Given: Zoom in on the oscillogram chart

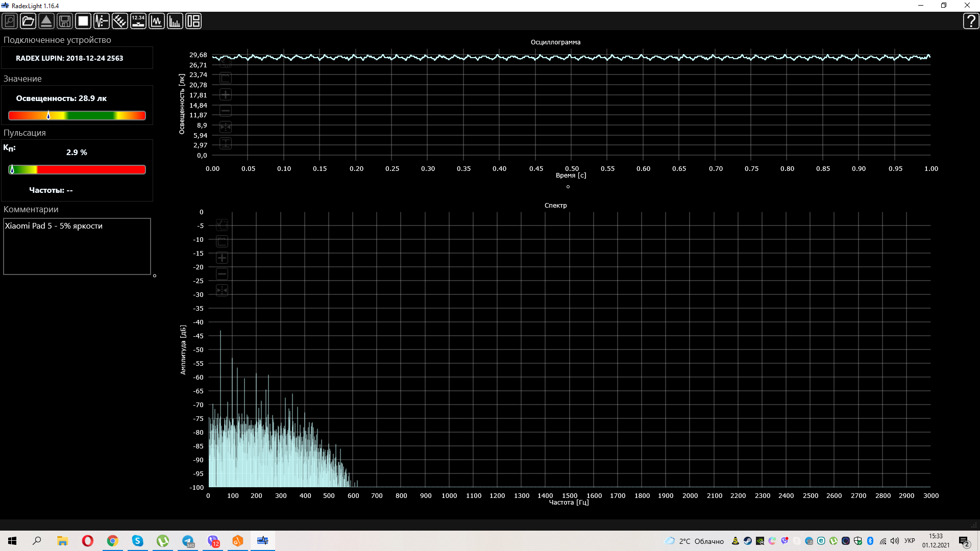Looking at the screenshot, I should (225, 94).
